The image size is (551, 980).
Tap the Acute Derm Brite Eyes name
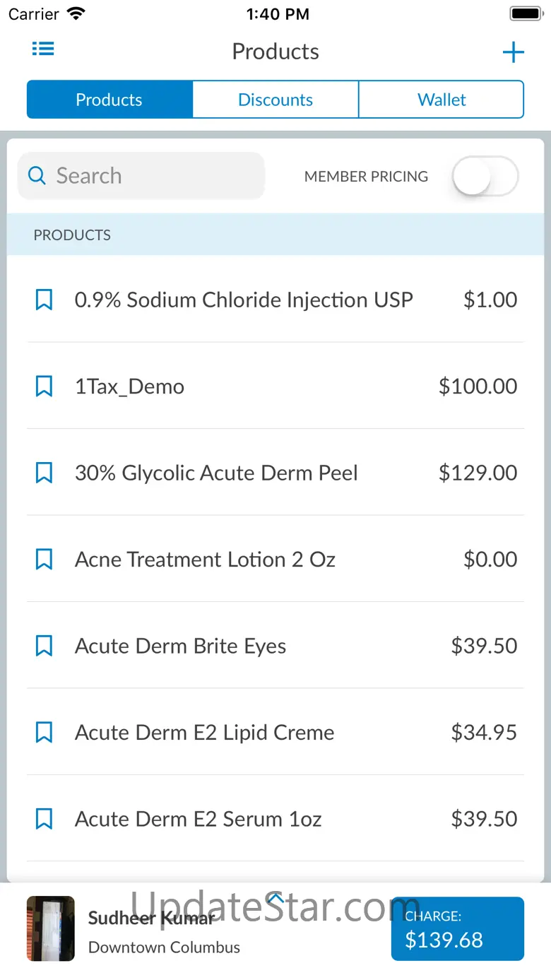(x=180, y=646)
